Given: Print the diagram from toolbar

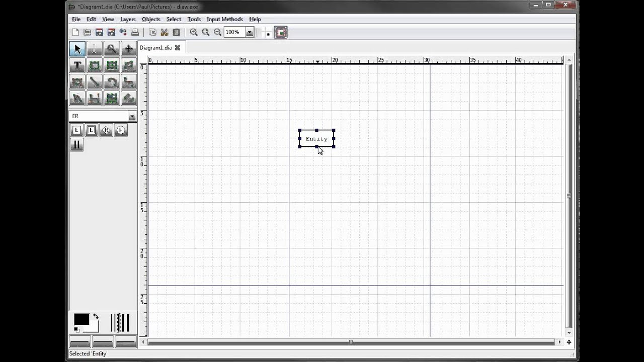Looking at the screenshot, I should coord(135,32).
